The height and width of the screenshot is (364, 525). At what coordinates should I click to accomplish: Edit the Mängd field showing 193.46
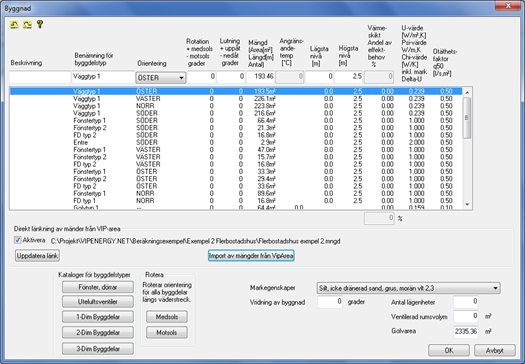point(260,77)
